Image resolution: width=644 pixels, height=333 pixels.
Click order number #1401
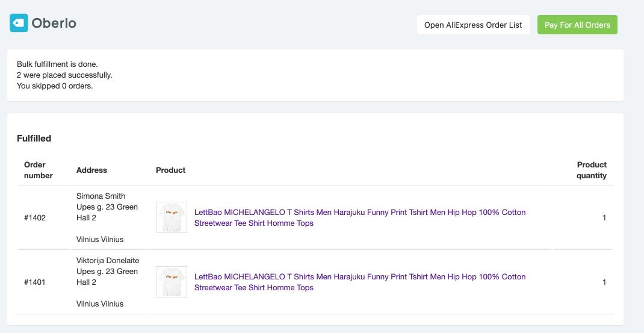click(35, 282)
